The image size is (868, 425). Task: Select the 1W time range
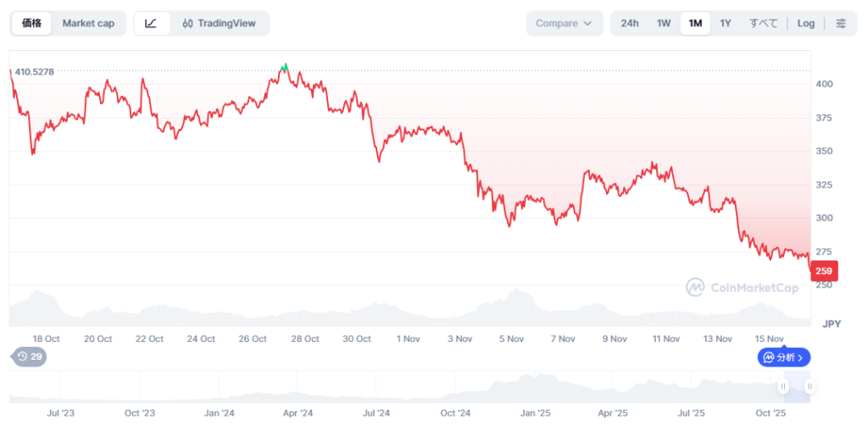tap(664, 23)
